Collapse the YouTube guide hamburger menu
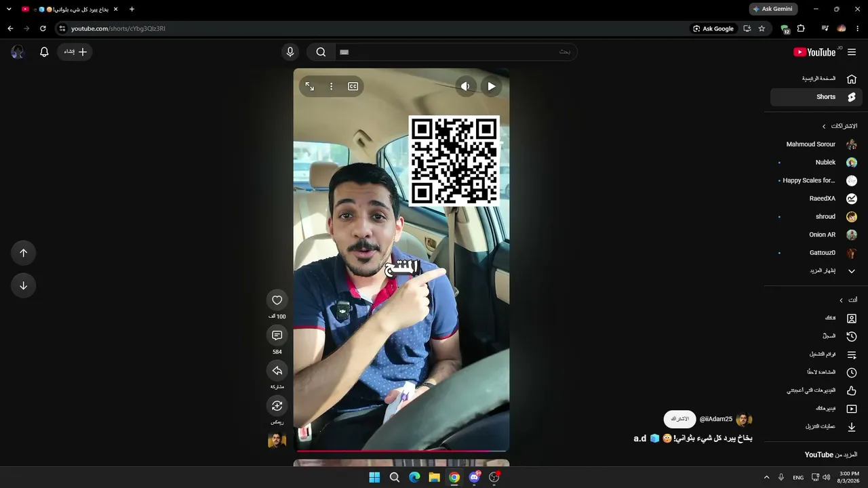 pyautogui.click(x=852, y=52)
